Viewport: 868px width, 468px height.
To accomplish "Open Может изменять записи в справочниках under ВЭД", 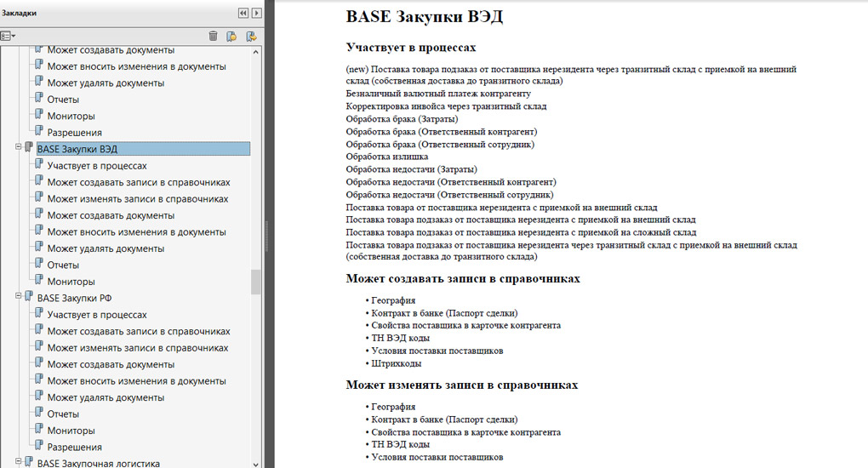I will coord(137,199).
